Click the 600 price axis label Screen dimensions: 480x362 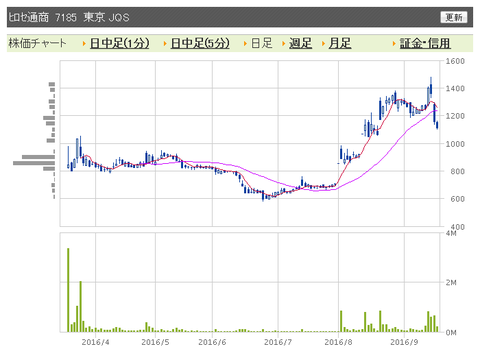(457, 199)
